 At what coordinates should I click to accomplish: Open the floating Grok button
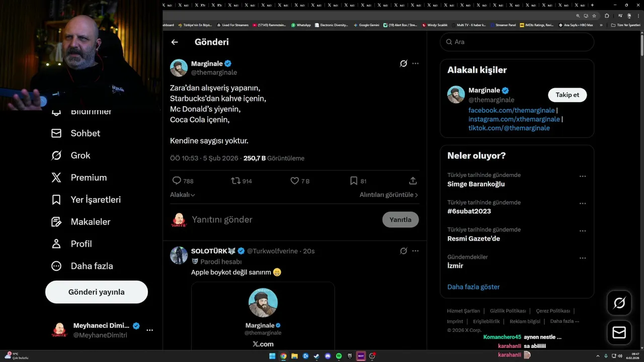tap(619, 303)
